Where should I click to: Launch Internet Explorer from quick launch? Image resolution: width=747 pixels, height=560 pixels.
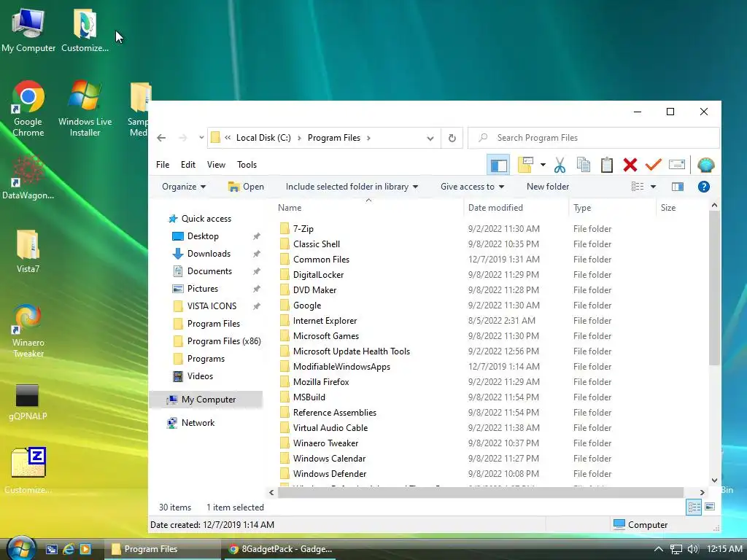tap(68, 549)
